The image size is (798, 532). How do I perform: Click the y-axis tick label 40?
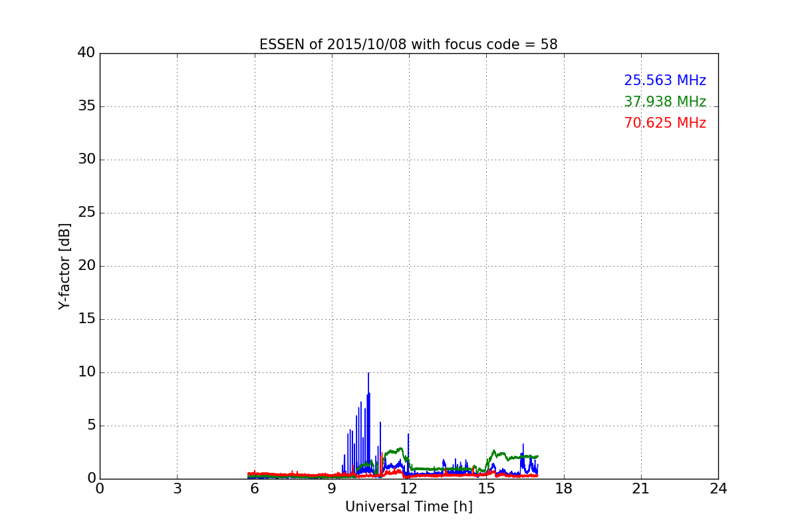click(86, 53)
